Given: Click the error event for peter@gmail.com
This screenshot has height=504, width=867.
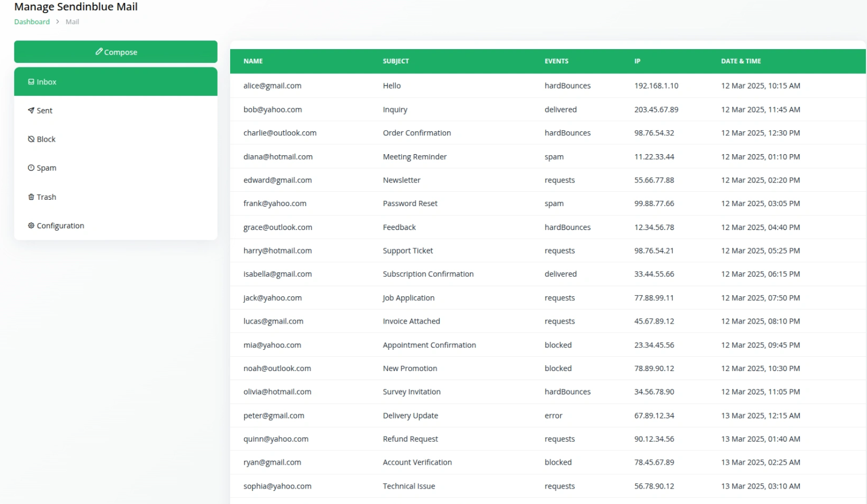Looking at the screenshot, I should 553,416.
